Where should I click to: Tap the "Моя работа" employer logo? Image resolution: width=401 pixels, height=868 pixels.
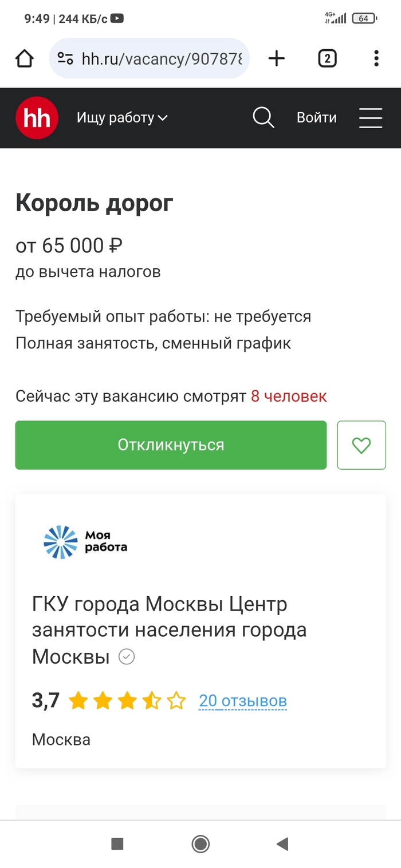(x=85, y=541)
